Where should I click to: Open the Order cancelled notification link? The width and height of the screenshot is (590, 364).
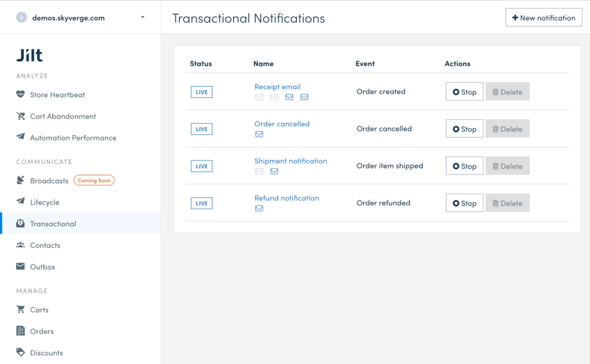(x=282, y=123)
